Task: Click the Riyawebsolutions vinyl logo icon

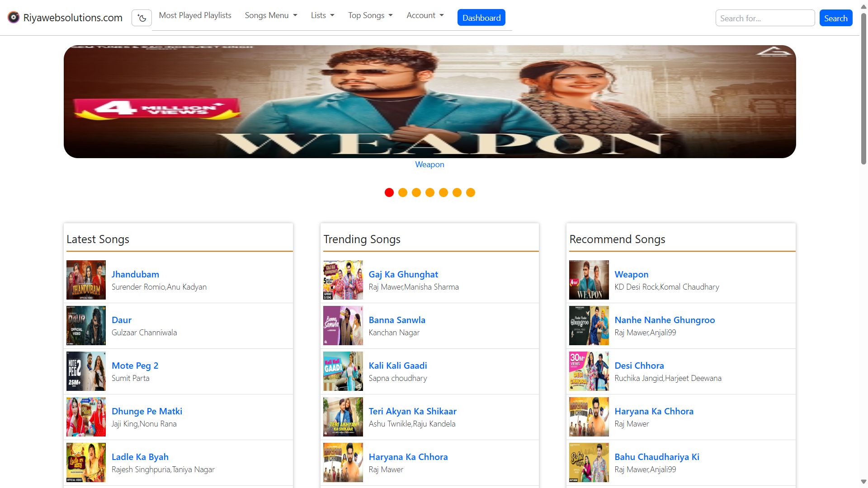Action: point(14,17)
